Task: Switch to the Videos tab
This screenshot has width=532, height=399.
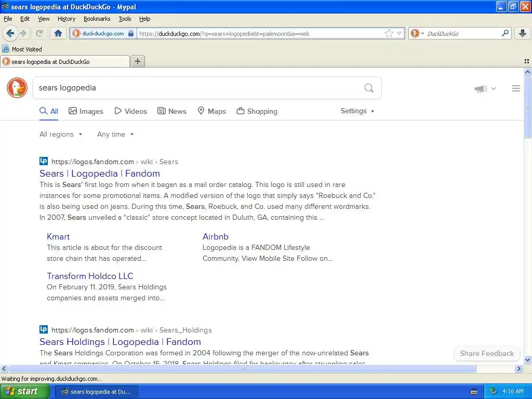Action: pos(130,111)
